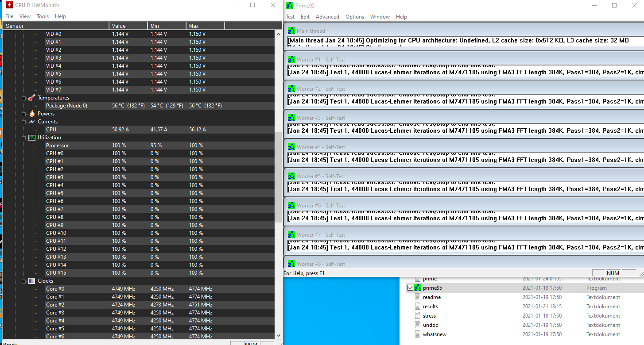Select the whatsnew file icon
The height and width of the screenshot is (345, 644).
pos(418,334)
